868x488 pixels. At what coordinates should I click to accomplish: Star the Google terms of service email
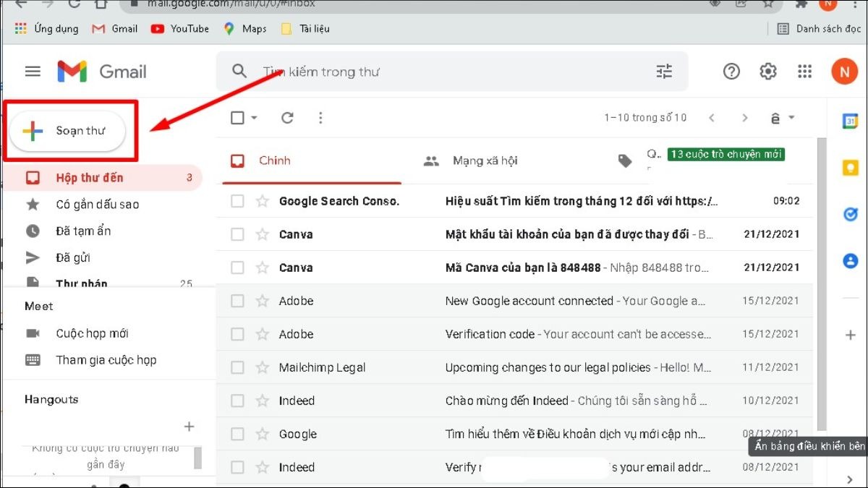pos(263,434)
